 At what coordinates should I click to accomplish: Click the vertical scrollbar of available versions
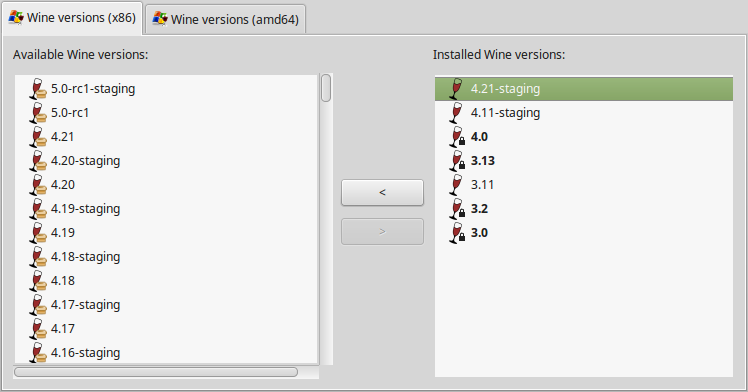(326, 219)
